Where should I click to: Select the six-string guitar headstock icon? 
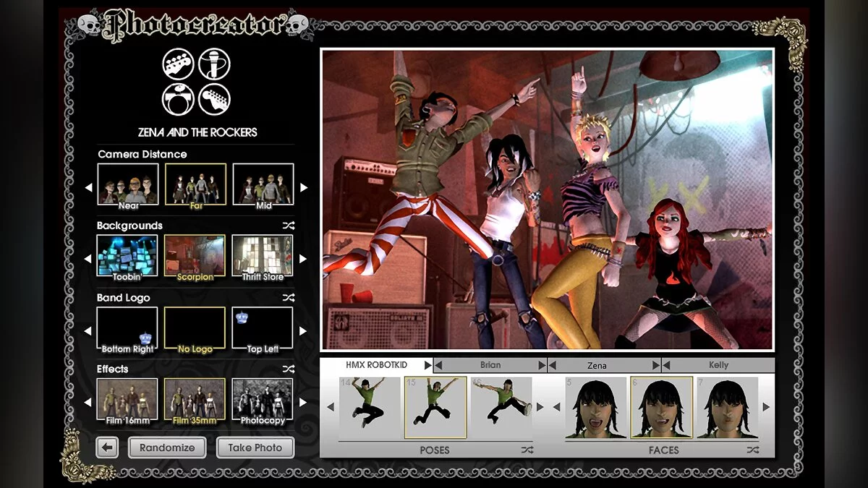pos(215,100)
